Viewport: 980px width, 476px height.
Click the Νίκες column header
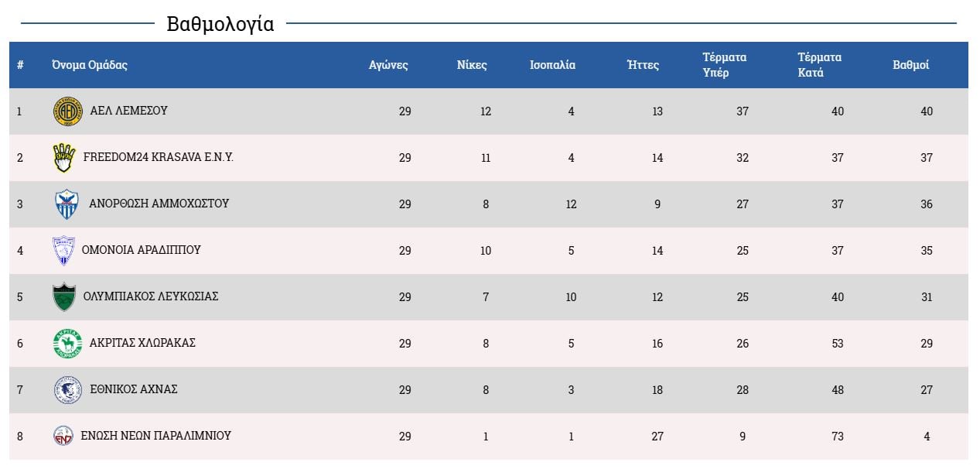[472, 65]
